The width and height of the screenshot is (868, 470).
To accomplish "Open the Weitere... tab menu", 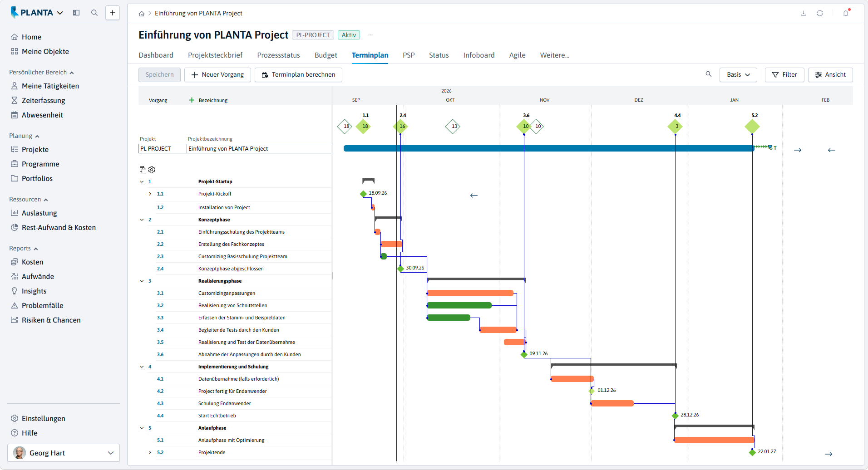I will pyautogui.click(x=554, y=55).
